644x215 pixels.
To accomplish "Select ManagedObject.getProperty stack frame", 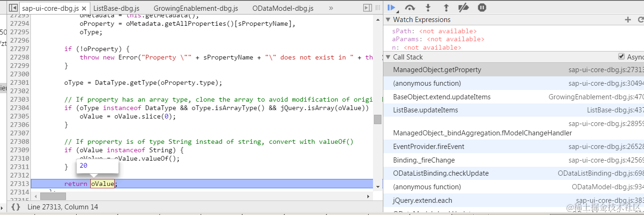I will pyautogui.click(x=513, y=70).
